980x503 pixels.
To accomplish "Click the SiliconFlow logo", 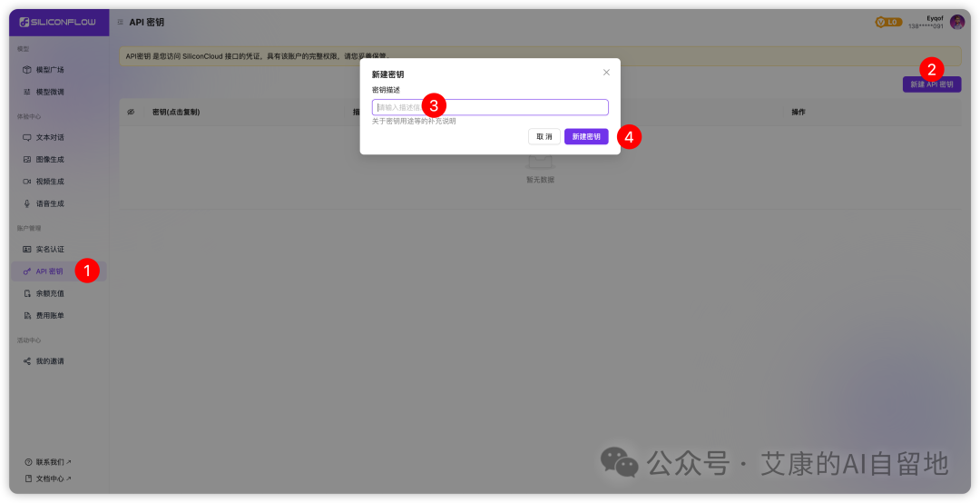I will 57,22.
